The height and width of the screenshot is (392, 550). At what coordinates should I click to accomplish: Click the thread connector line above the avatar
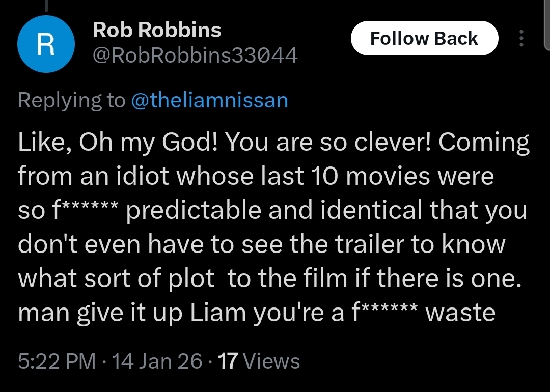tap(46, 5)
